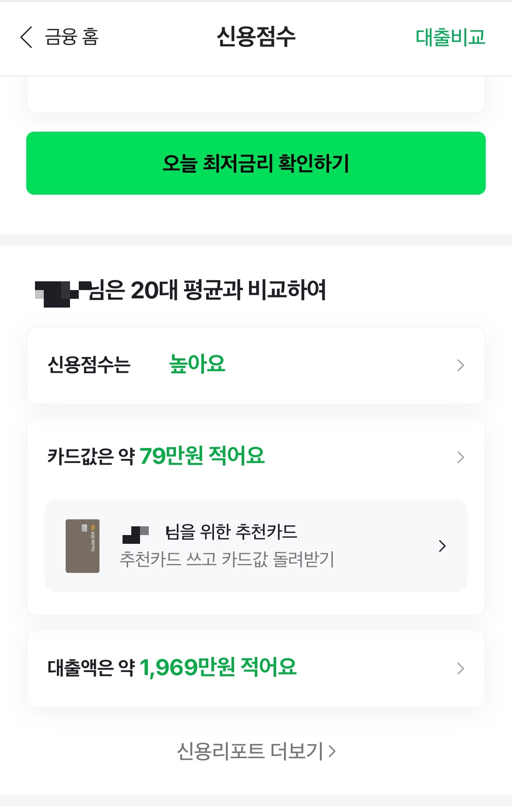The width and height of the screenshot is (512, 812).
Task: Tap the green 높아요 text
Action: point(197,364)
